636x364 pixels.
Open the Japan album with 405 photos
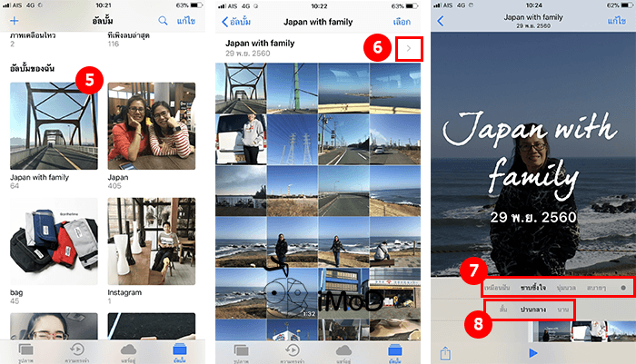point(152,126)
